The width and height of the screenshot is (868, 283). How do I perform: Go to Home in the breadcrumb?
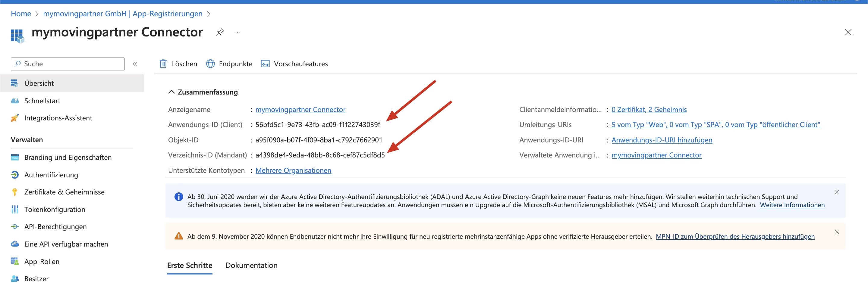click(21, 14)
